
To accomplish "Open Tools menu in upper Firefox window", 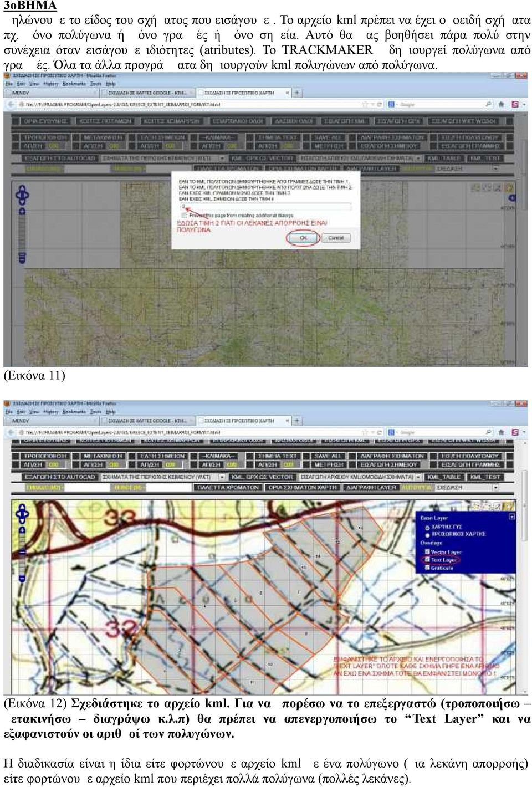I will [96, 84].
